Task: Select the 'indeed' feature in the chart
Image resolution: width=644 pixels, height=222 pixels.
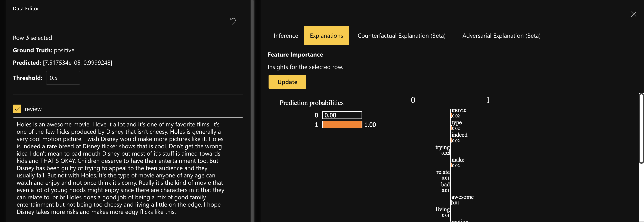Action: pos(459,135)
